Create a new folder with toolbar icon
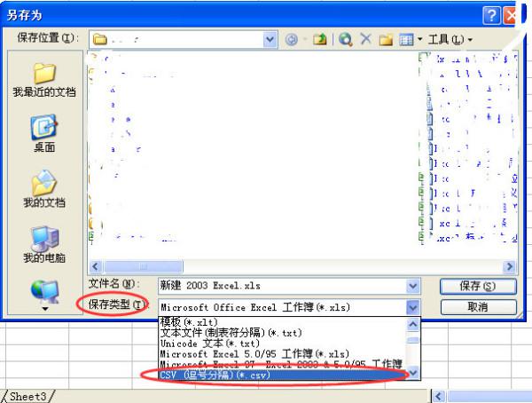 (386, 40)
